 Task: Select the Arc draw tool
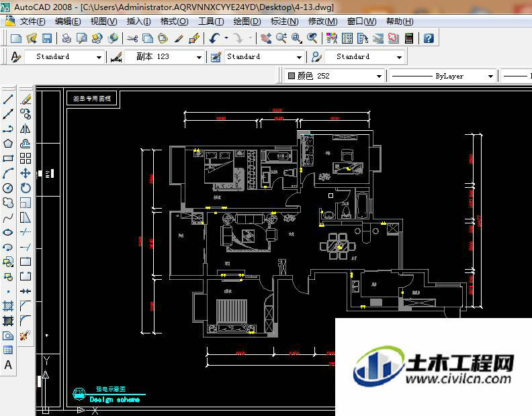[8, 173]
